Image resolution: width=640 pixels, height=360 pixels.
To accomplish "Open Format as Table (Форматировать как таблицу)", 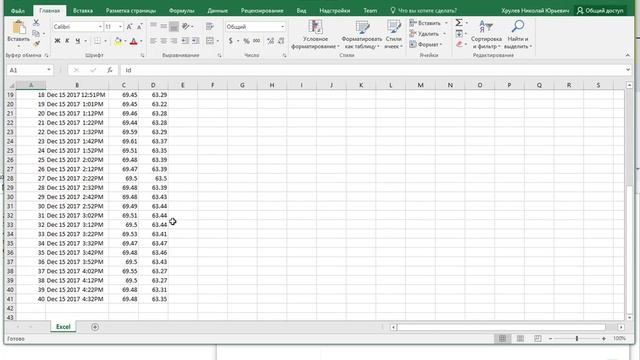I will 362,35.
